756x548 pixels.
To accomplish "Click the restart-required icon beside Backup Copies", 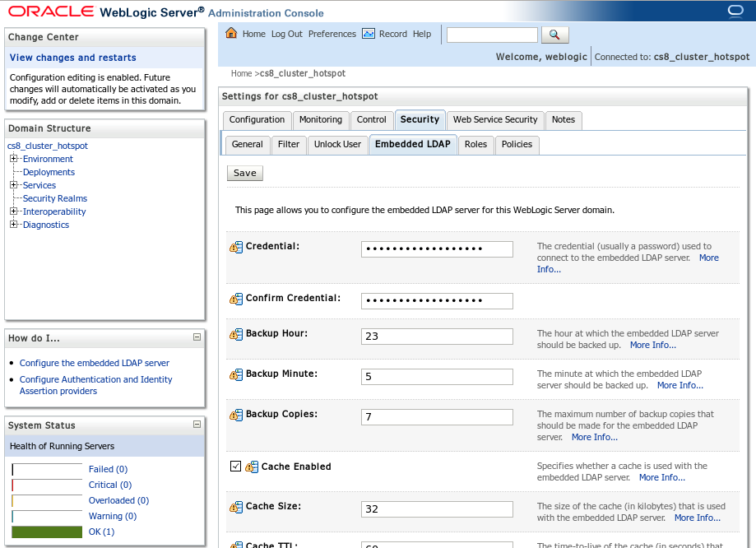I will pyautogui.click(x=236, y=415).
